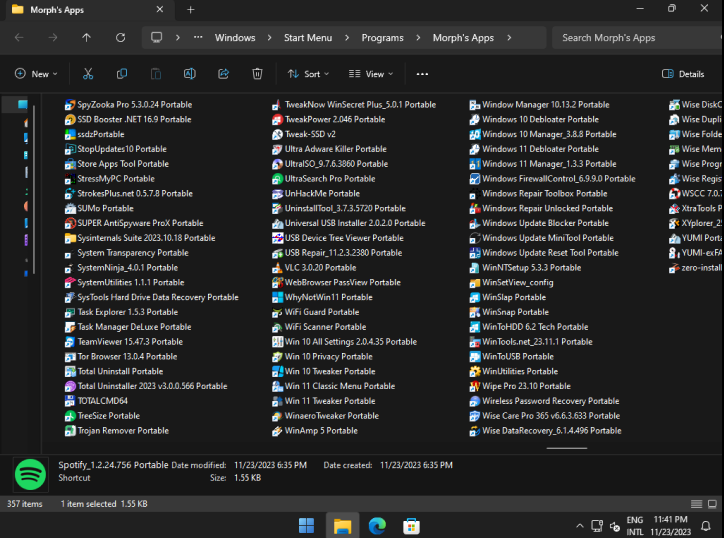Select Windows 11 Debloater Portable
Image resolution: width=724 pixels, height=538 pixels.
coord(534,149)
